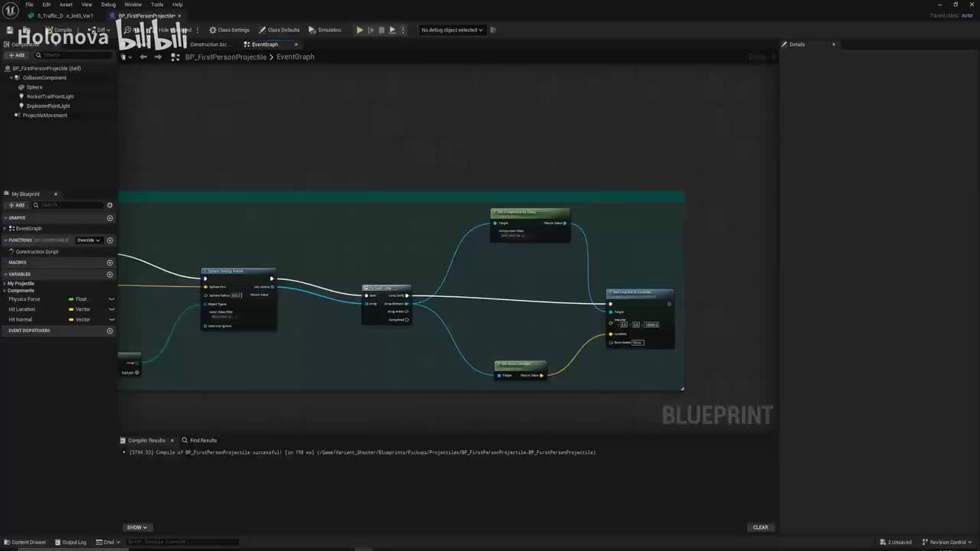
Task: Navigate forward in graph history
Action: click(x=158, y=57)
